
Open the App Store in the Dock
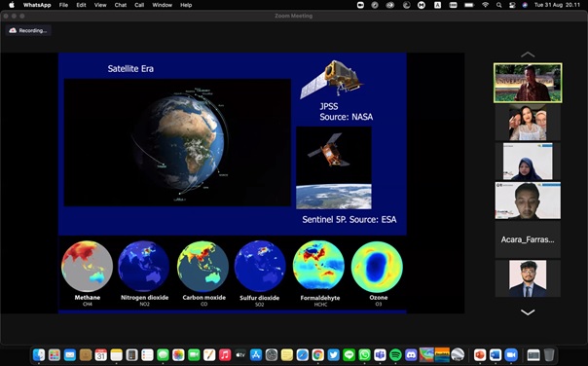(x=256, y=354)
